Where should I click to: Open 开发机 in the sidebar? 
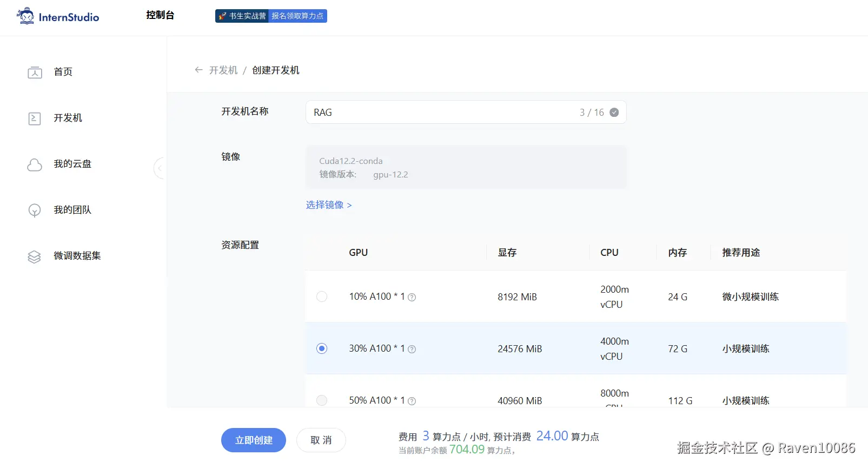coord(68,118)
